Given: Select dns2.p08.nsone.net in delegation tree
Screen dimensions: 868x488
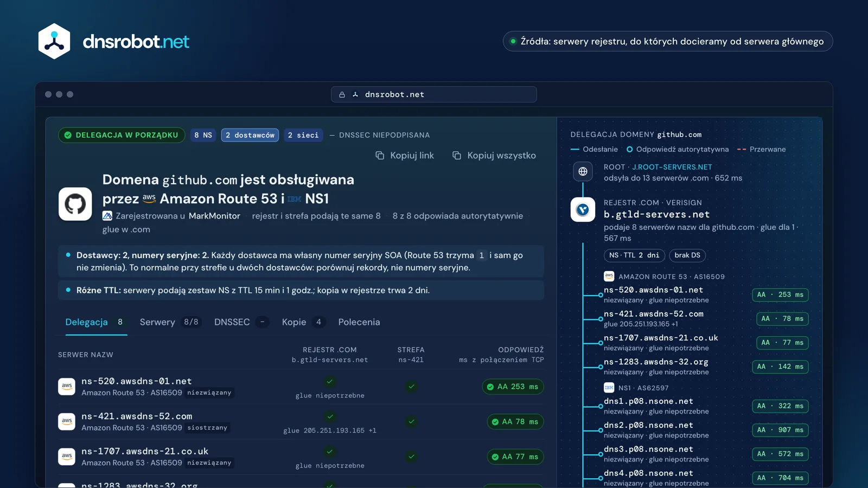Looking at the screenshot, I should point(648,425).
